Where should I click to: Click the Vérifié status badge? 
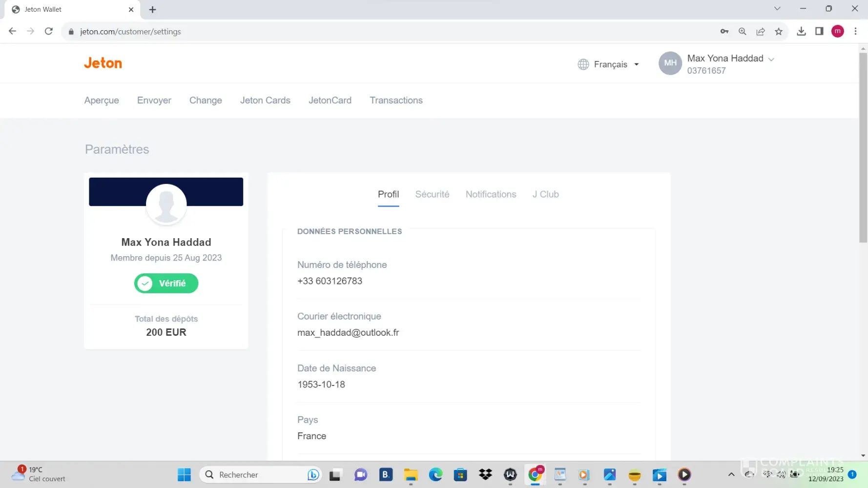[166, 284]
